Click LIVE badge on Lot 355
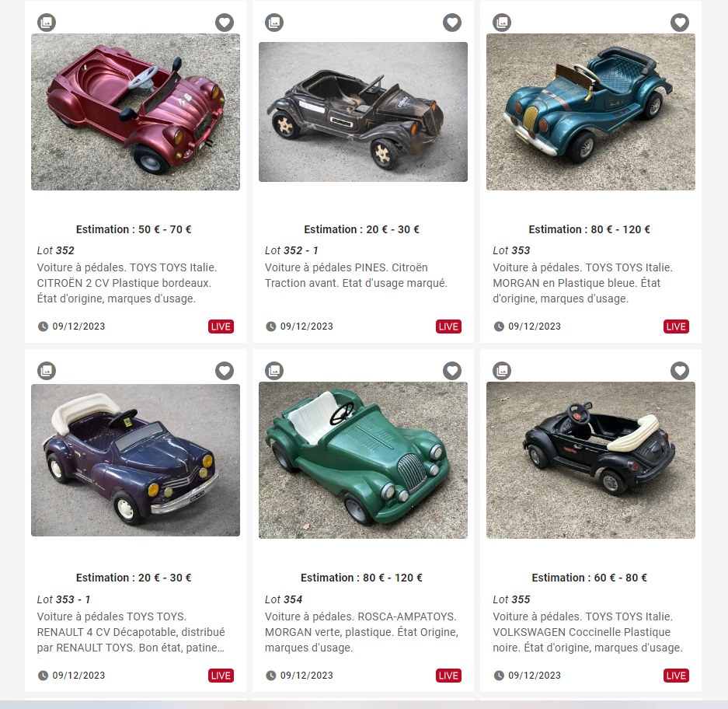 (x=676, y=676)
